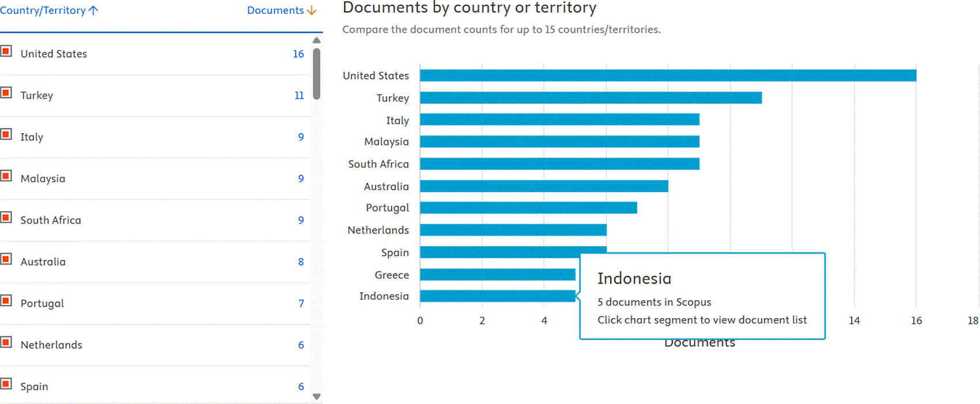980x404 pixels.
Task: Toggle the Italy checkbox
Action: [x=6, y=134]
